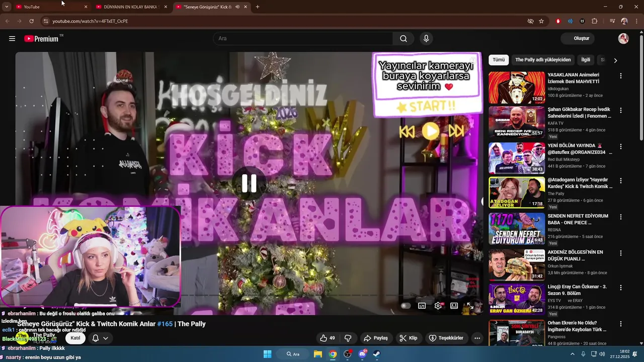Select The Pally adlı yükleyiciden chip
Image resolution: width=644 pixels, height=362 pixels.
543,60
